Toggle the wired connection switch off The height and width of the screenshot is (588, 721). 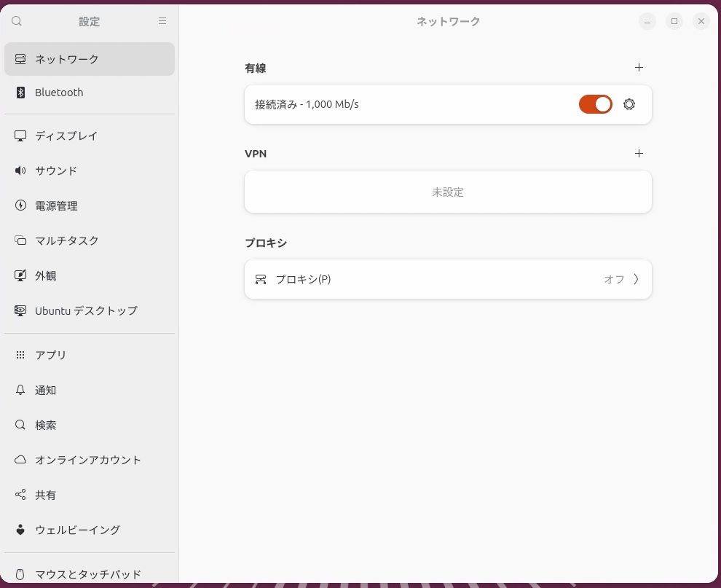[x=596, y=104]
